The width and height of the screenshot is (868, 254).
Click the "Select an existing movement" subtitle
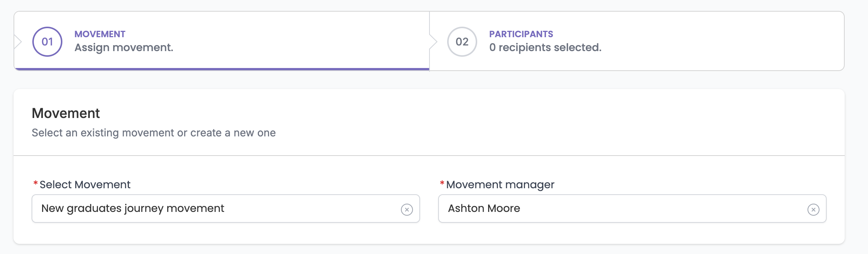(154, 133)
